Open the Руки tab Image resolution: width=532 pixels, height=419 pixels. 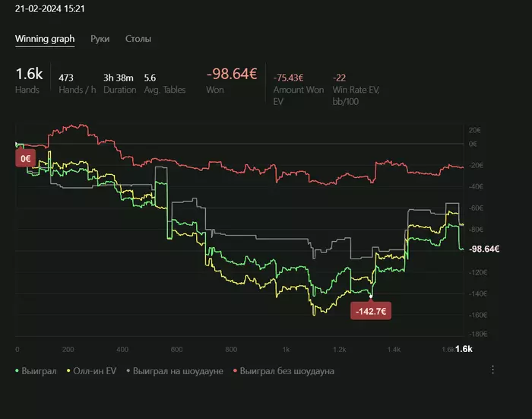click(x=100, y=39)
